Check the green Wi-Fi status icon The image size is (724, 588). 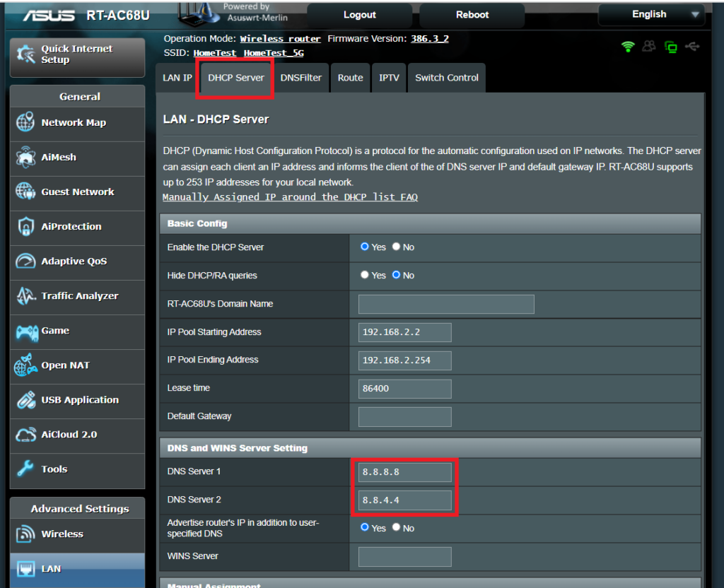tap(628, 46)
